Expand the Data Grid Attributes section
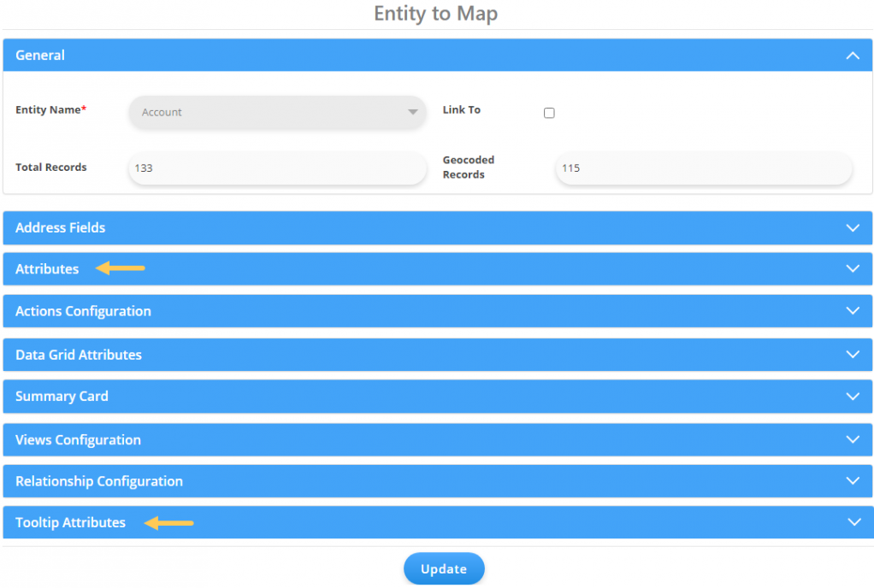This screenshot has height=588, width=874. (853, 355)
